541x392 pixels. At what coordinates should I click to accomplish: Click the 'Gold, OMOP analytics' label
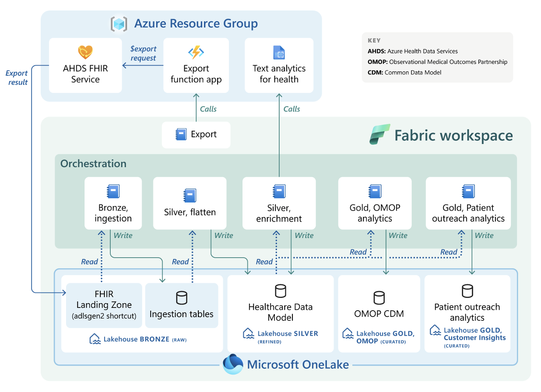(x=375, y=213)
